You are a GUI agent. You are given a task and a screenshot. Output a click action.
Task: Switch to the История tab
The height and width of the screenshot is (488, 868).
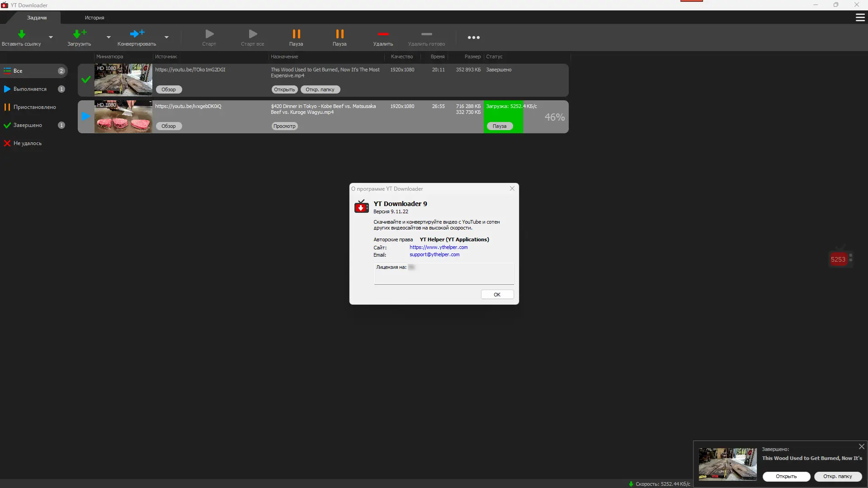click(x=94, y=18)
